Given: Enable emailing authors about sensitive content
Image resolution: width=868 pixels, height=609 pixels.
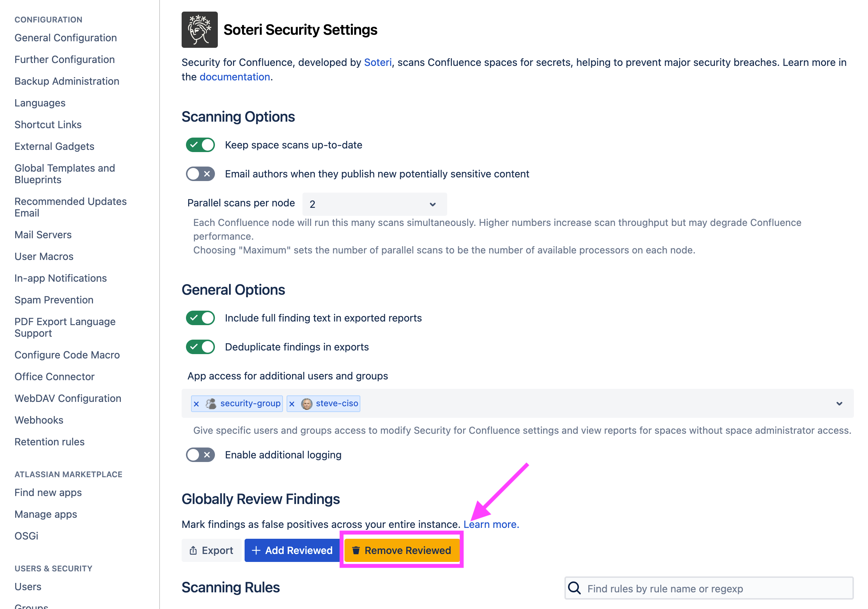Looking at the screenshot, I should [x=200, y=174].
